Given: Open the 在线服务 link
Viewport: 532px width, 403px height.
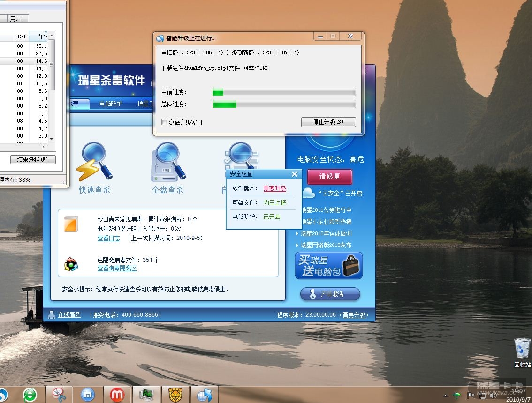Looking at the screenshot, I should 69,314.
